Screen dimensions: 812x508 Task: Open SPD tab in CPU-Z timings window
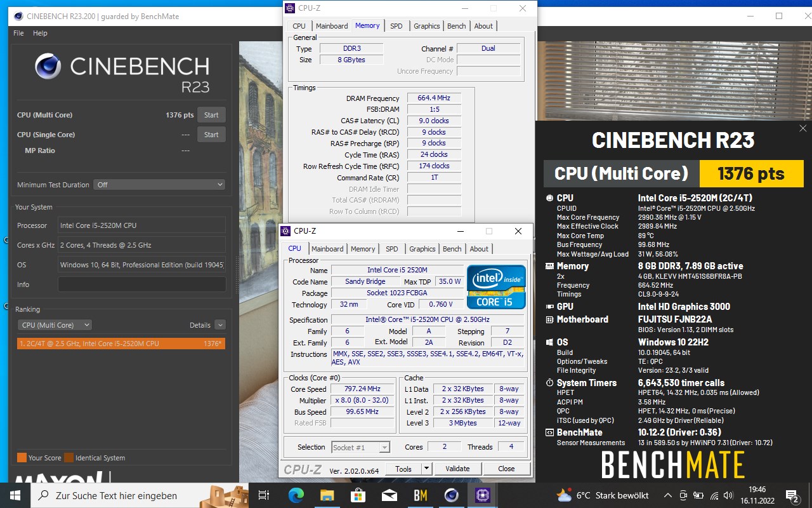(396, 26)
